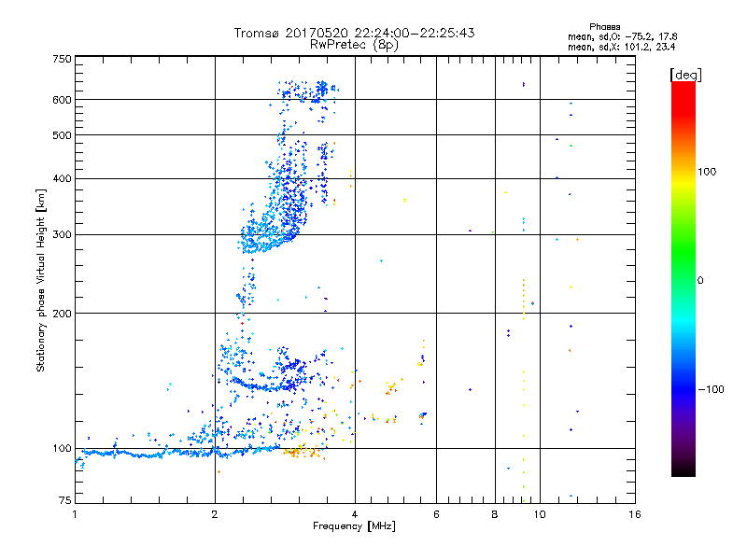Click the y-axis tick label '300'

62,235
